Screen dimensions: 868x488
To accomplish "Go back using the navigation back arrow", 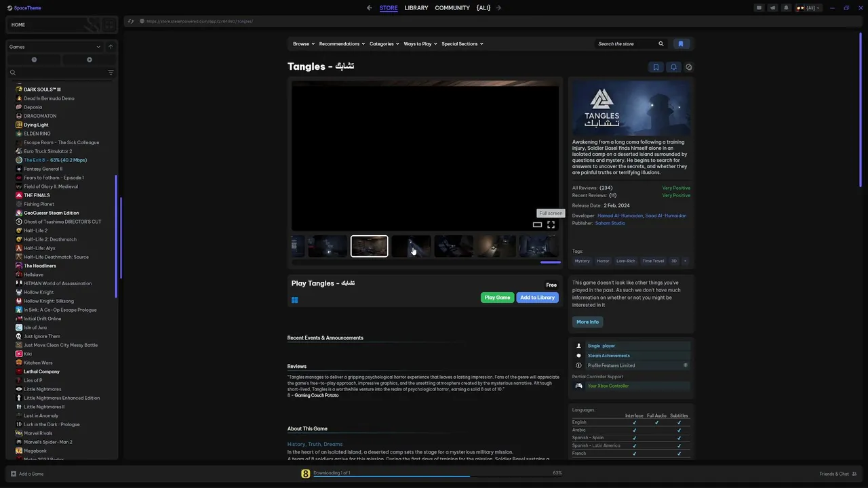I will [369, 8].
